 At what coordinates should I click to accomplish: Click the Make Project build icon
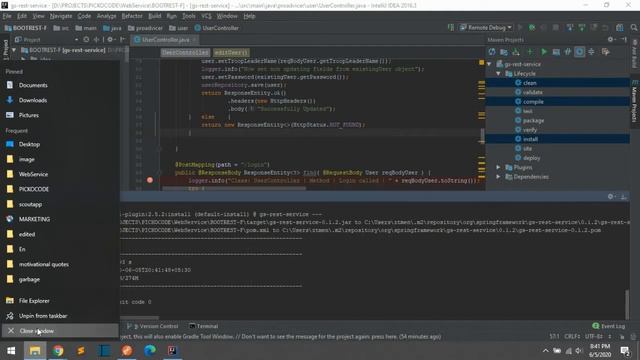click(x=451, y=28)
